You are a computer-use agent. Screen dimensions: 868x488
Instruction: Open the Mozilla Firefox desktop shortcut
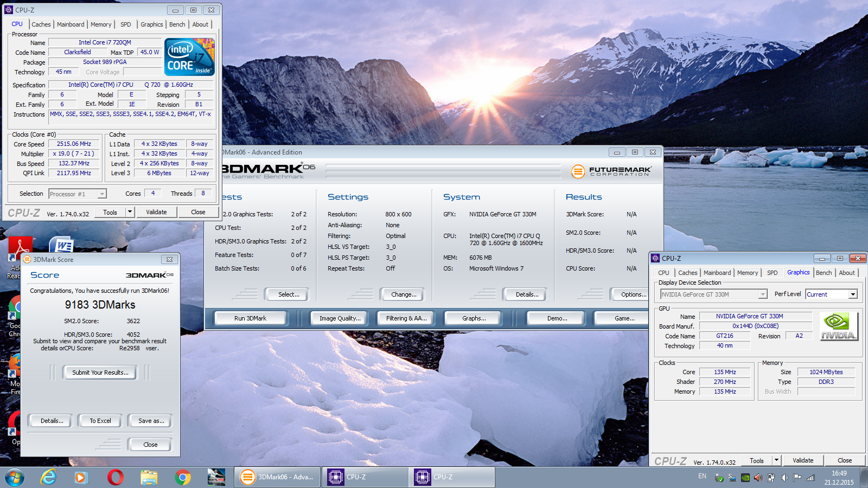click(15, 374)
